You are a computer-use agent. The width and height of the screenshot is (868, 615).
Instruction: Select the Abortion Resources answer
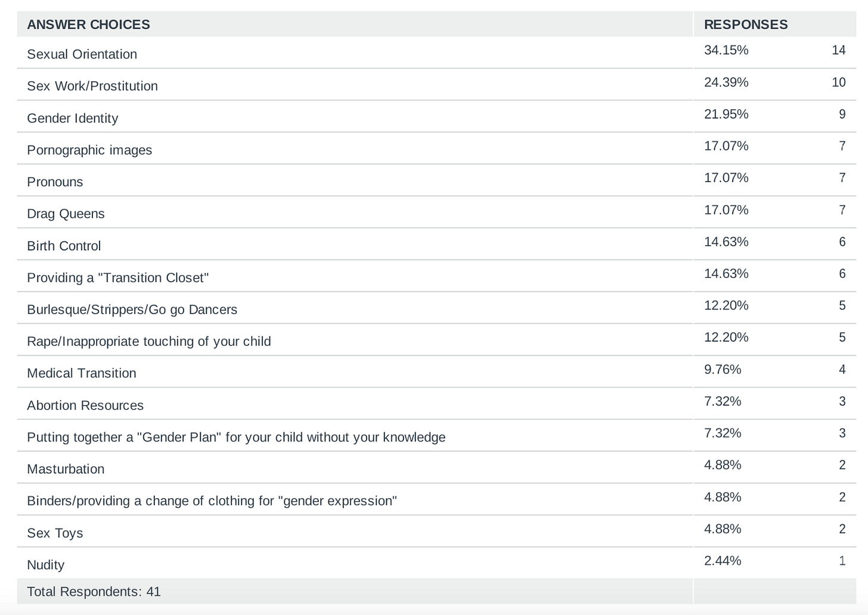(x=85, y=406)
